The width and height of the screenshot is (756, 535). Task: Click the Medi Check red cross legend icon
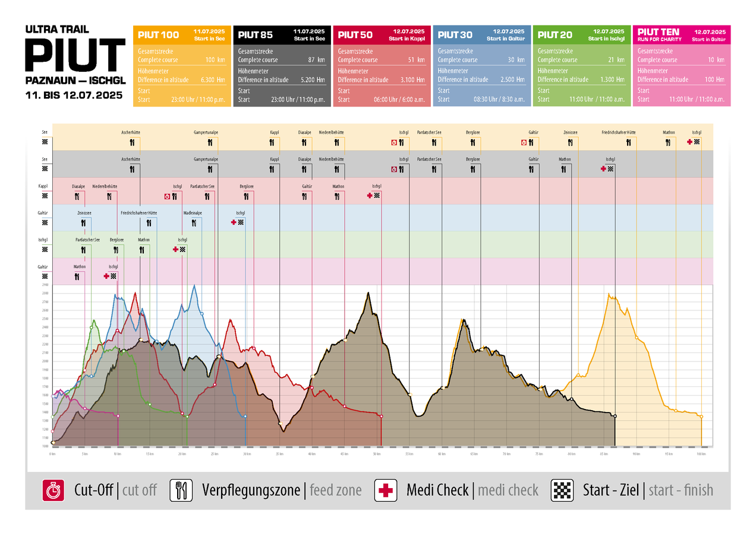386,490
